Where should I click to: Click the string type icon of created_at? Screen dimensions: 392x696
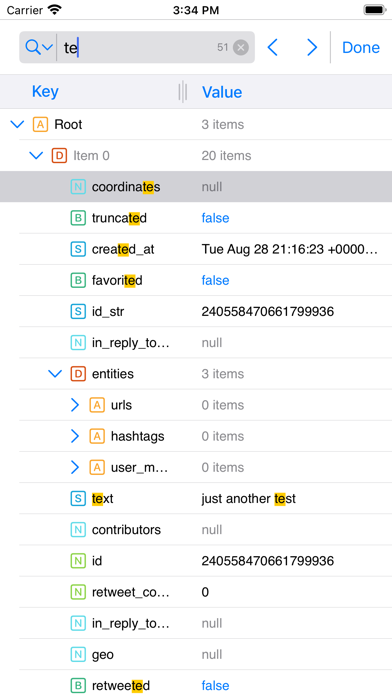[78, 249]
